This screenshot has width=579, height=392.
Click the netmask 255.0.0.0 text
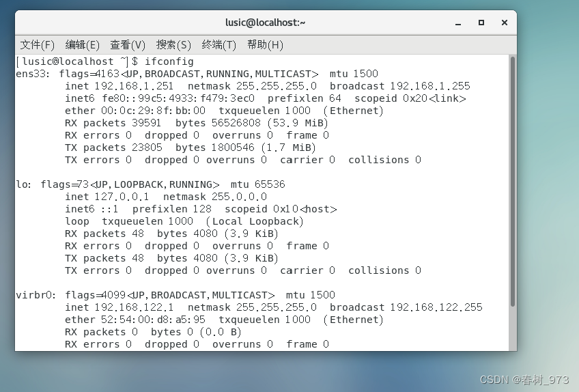(x=215, y=197)
